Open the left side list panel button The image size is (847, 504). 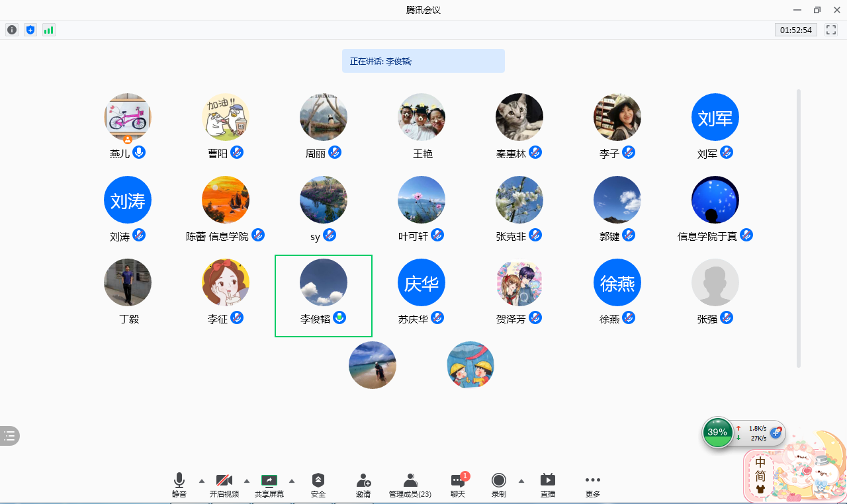point(9,435)
